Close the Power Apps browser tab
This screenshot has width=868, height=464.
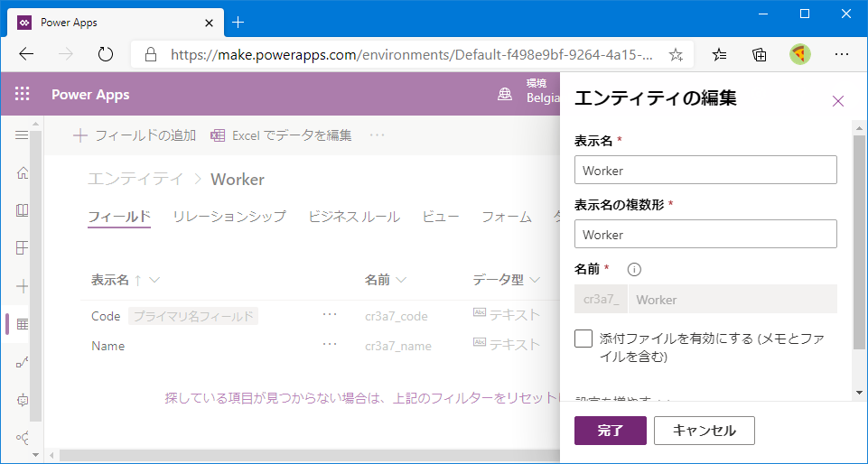(210, 23)
